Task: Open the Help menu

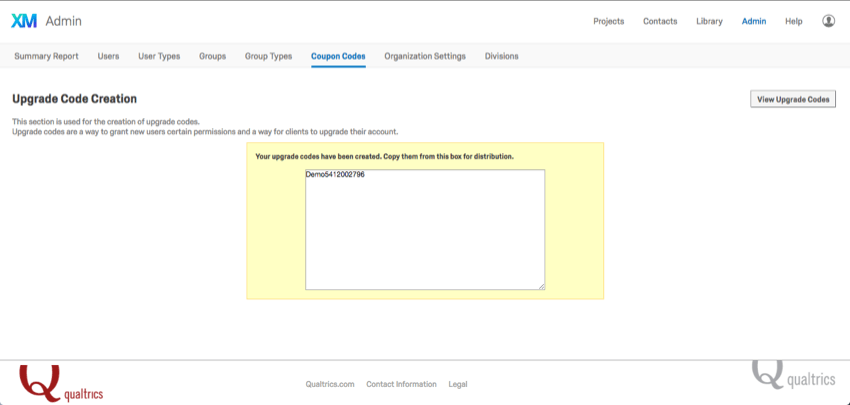Action: (794, 22)
